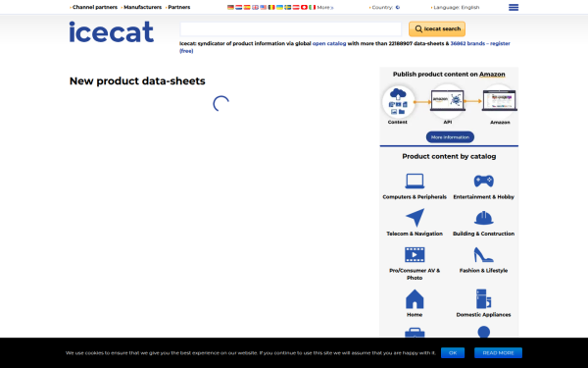The image size is (588, 368).
Task: Open Building & Construction helmet icon
Action: click(484, 218)
